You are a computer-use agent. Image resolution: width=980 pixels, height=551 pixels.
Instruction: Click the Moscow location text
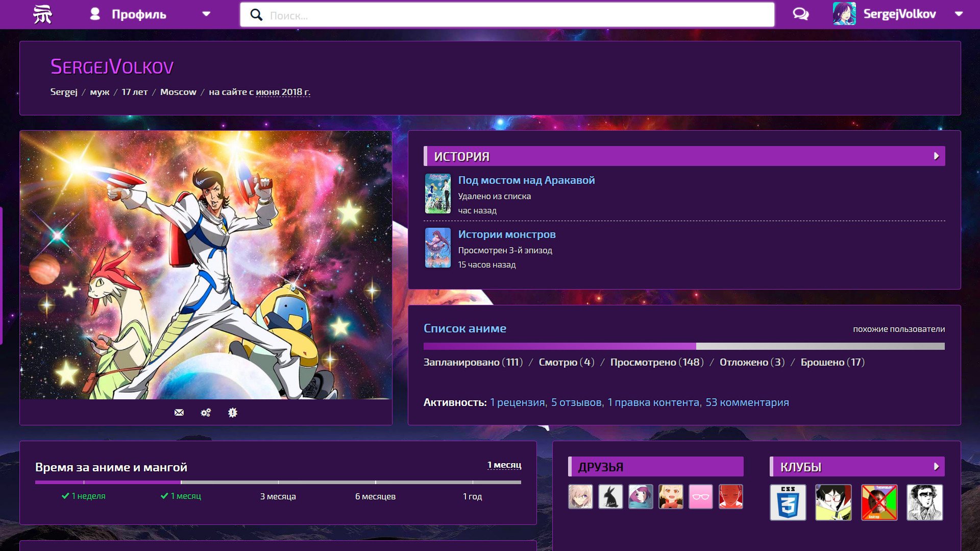click(178, 92)
